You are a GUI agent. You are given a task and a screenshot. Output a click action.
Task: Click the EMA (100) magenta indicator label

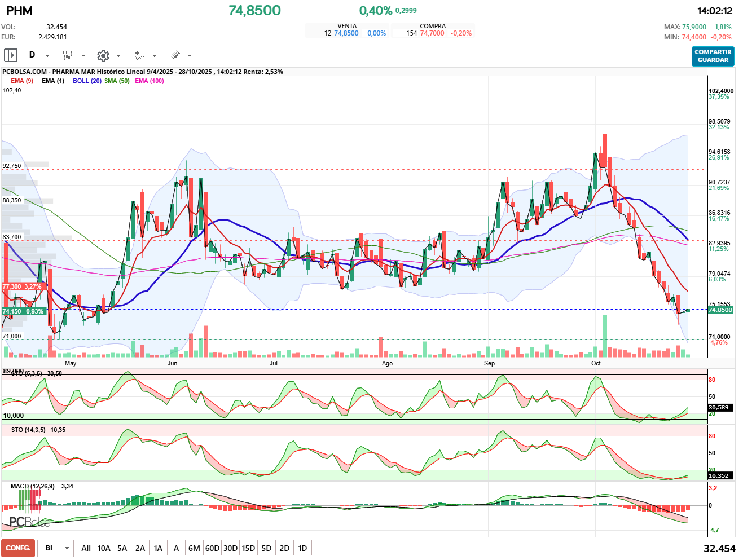pyautogui.click(x=150, y=81)
